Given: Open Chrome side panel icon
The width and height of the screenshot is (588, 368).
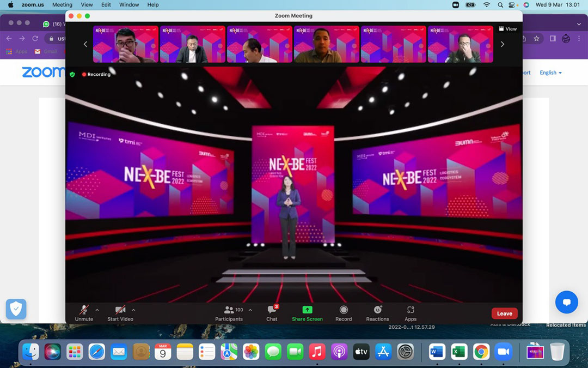Looking at the screenshot, I should tap(553, 38).
